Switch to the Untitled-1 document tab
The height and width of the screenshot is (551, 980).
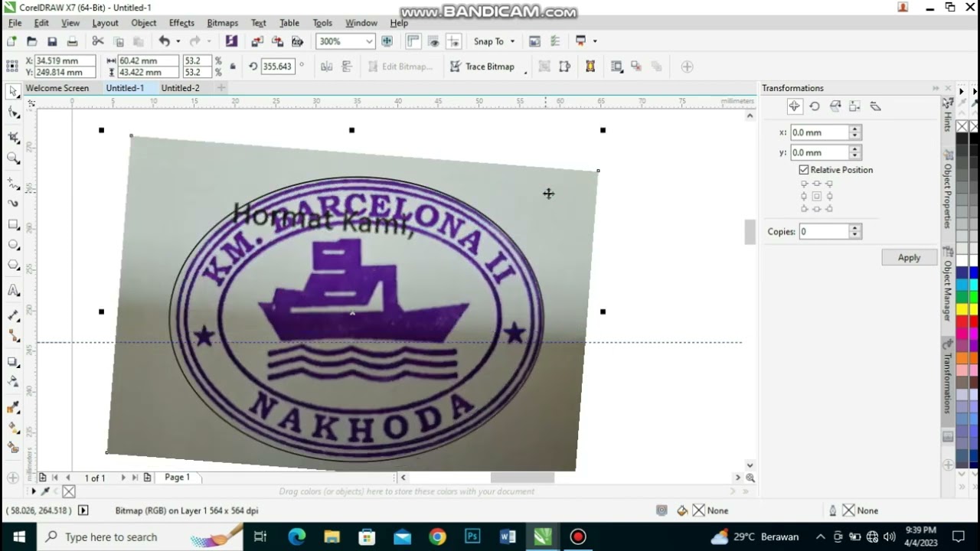[x=125, y=88]
